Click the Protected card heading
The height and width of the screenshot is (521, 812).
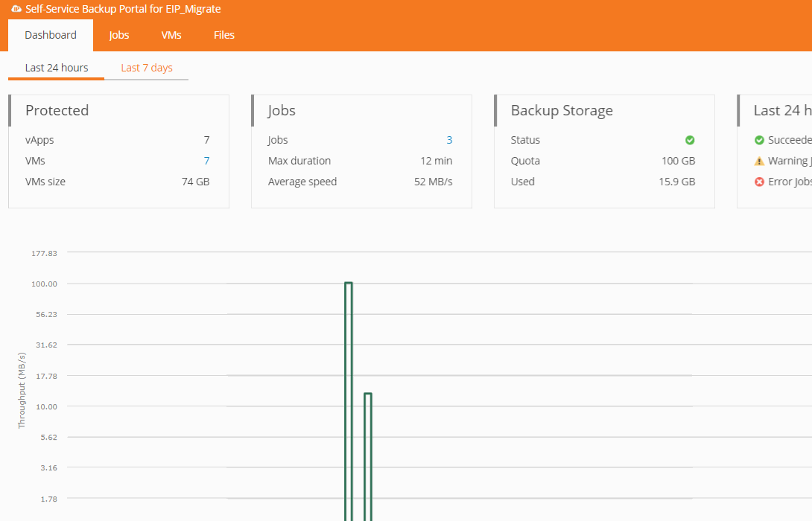click(x=57, y=110)
